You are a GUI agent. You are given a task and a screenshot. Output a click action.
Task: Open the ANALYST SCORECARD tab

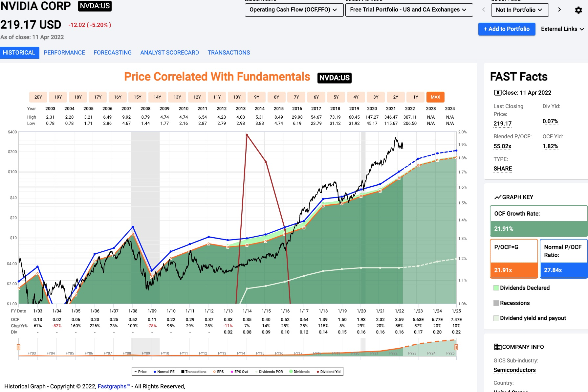click(x=169, y=53)
